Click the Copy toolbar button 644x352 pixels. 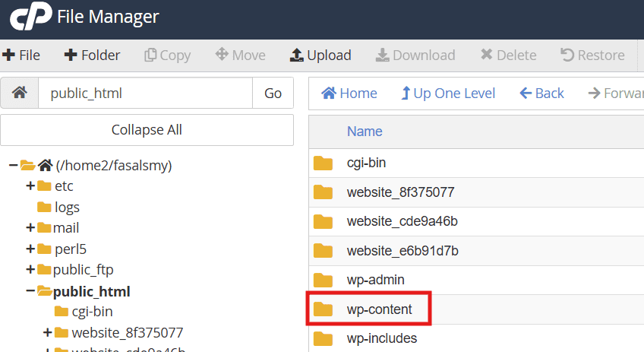167,55
